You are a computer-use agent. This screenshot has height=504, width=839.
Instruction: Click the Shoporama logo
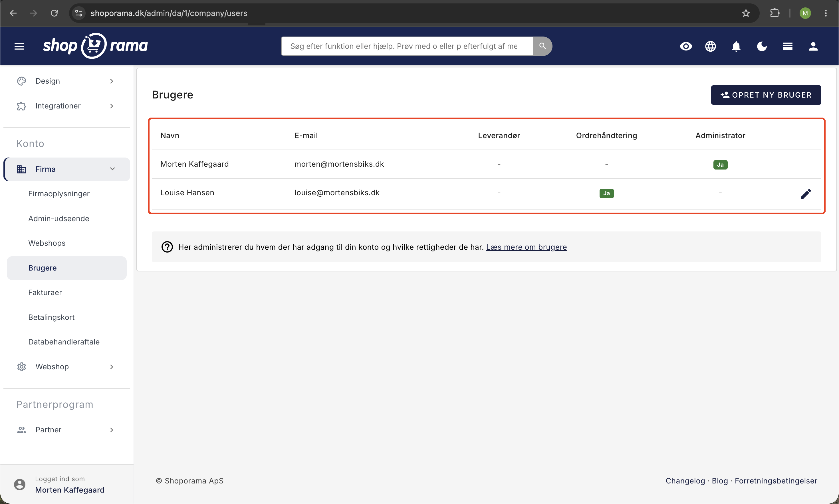(95, 46)
